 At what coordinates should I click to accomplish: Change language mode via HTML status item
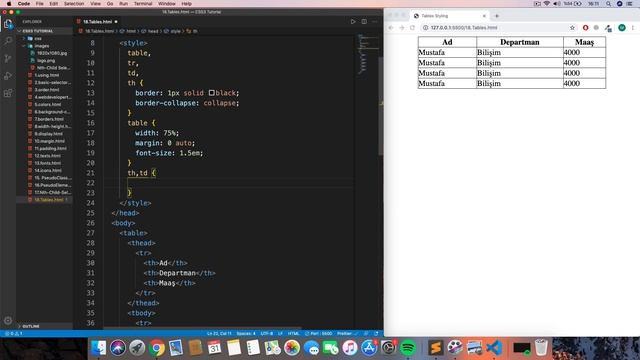(293, 333)
